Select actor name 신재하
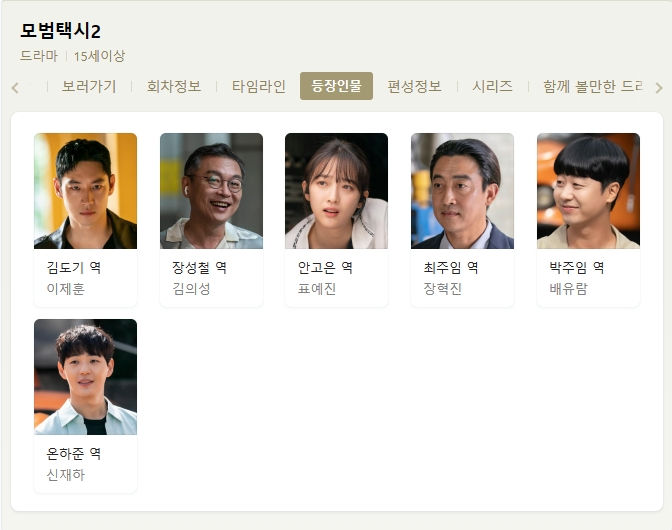The width and height of the screenshot is (672, 530). point(66,475)
